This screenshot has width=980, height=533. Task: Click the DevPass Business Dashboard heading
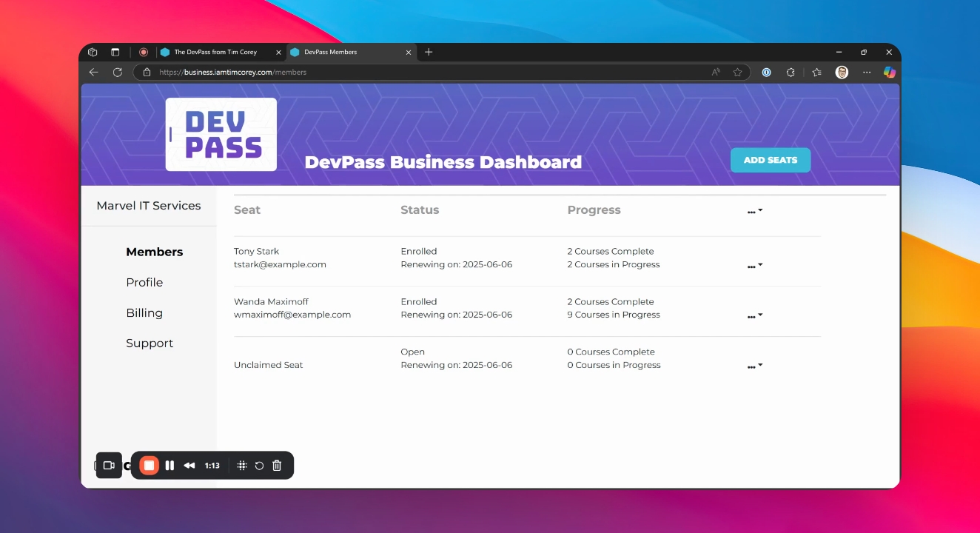443,162
